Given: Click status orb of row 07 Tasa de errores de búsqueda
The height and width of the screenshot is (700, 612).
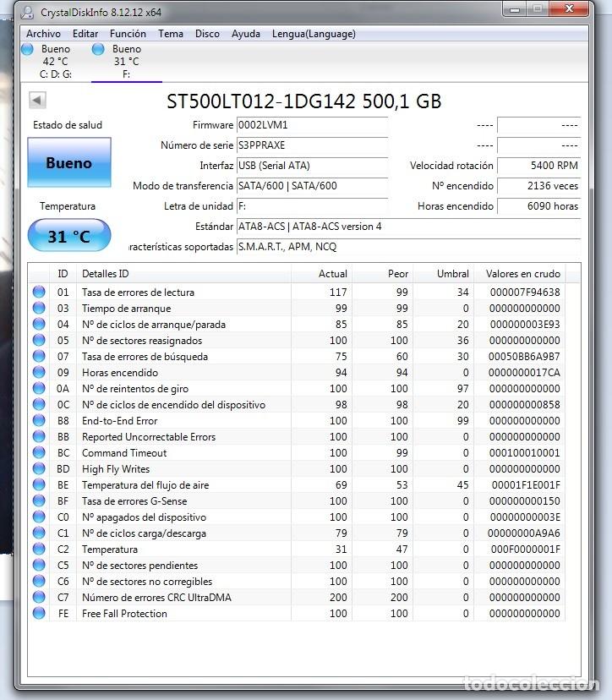Looking at the screenshot, I should (x=39, y=356).
